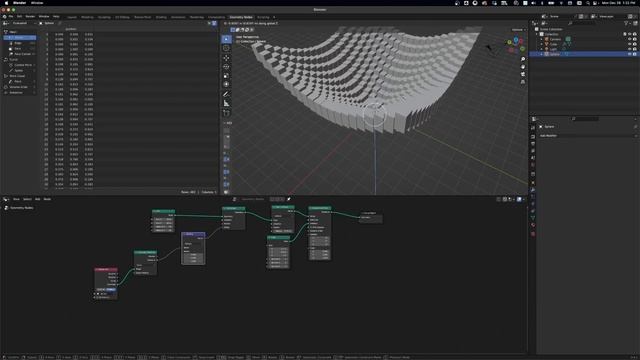Select the Move tool in viewport toolbar
This screenshot has width=640, height=360.
tap(226, 58)
